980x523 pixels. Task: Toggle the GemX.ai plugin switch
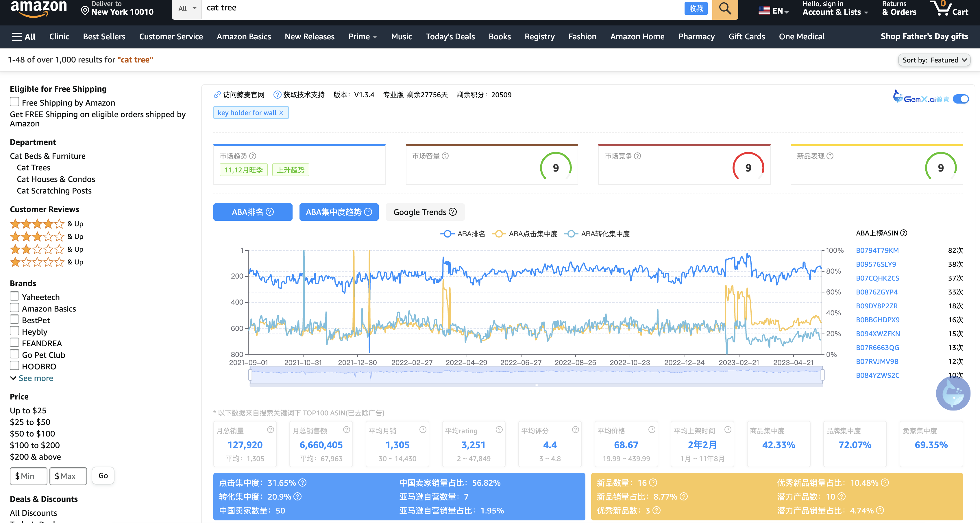coord(961,99)
